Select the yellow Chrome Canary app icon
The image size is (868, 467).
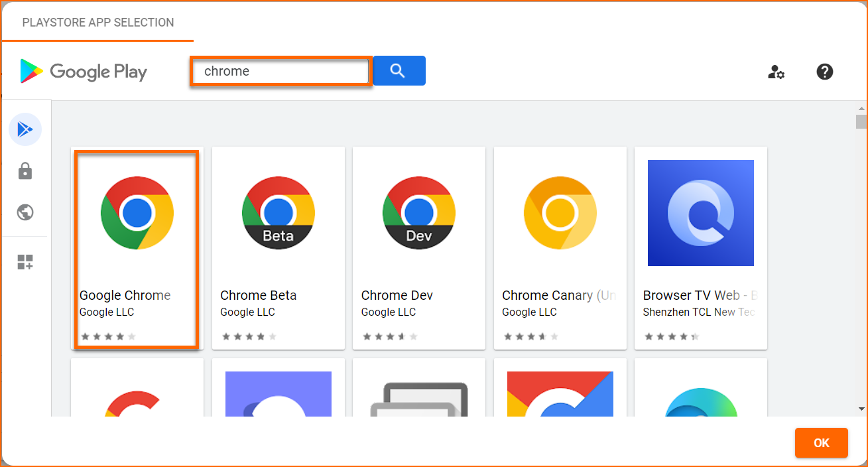(560, 213)
